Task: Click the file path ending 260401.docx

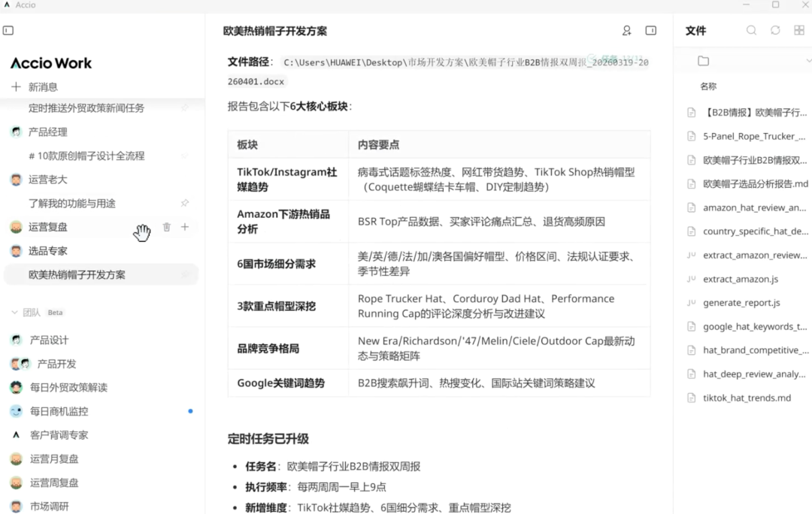Action: 438,72
